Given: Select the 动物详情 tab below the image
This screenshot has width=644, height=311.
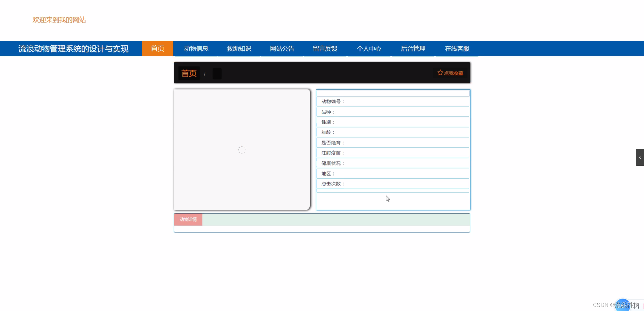Looking at the screenshot, I should [x=188, y=219].
